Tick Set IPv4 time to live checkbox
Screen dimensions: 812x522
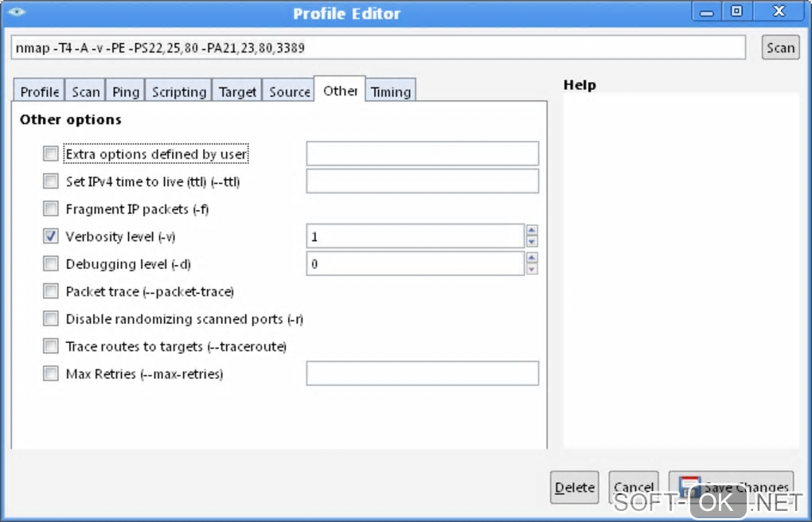coord(51,181)
